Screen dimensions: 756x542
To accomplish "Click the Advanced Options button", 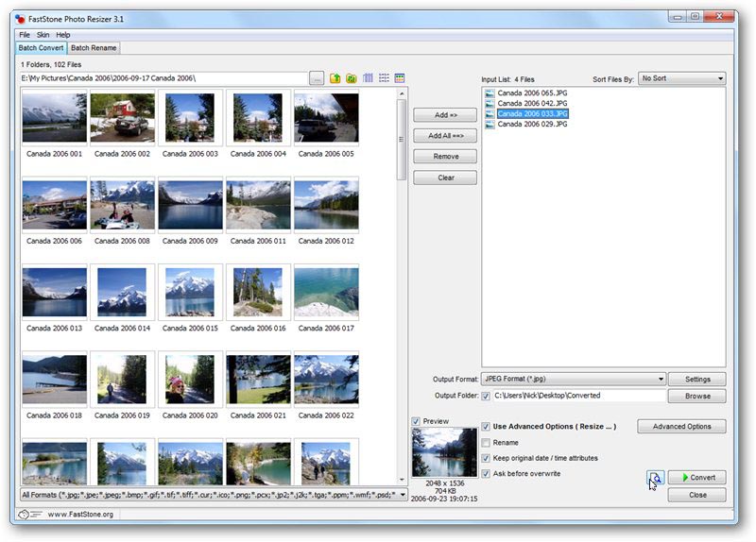I will click(681, 426).
